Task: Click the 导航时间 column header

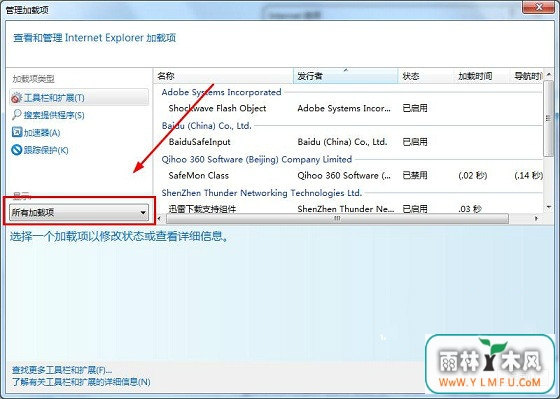Action: pos(527,76)
